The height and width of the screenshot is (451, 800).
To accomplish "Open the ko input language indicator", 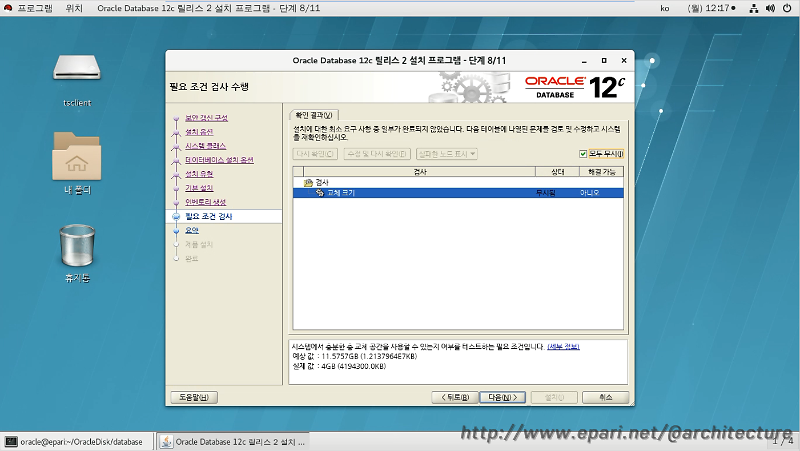I will pyautogui.click(x=665, y=8).
